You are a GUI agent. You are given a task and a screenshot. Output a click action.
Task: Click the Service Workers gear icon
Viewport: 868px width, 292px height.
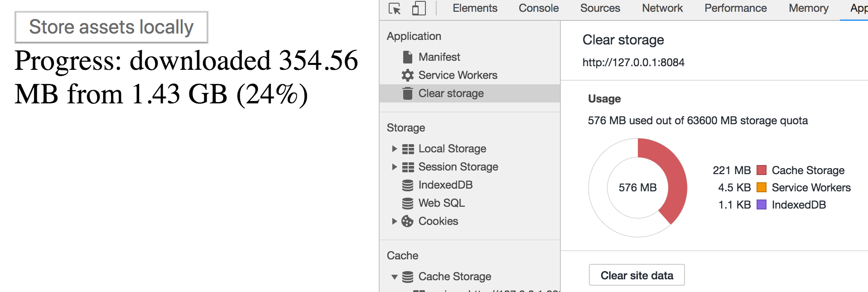(408, 75)
